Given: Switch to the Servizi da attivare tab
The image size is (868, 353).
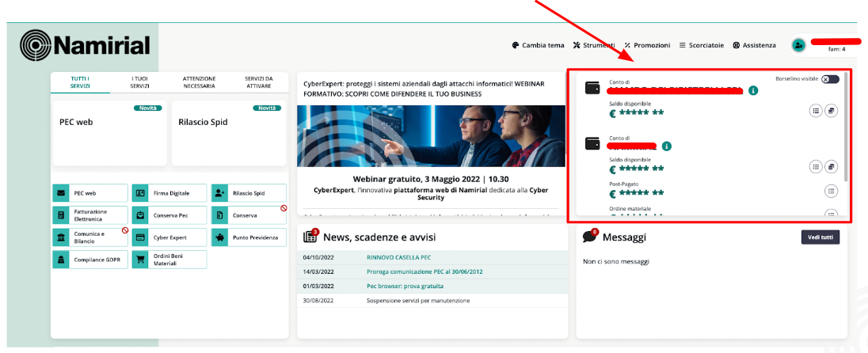Looking at the screenshot, I should click(x=258, y=82).
